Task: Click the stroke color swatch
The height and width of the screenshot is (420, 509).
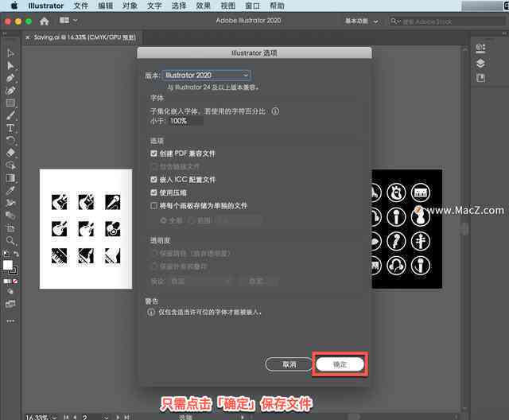Action: tap(14, 270)
